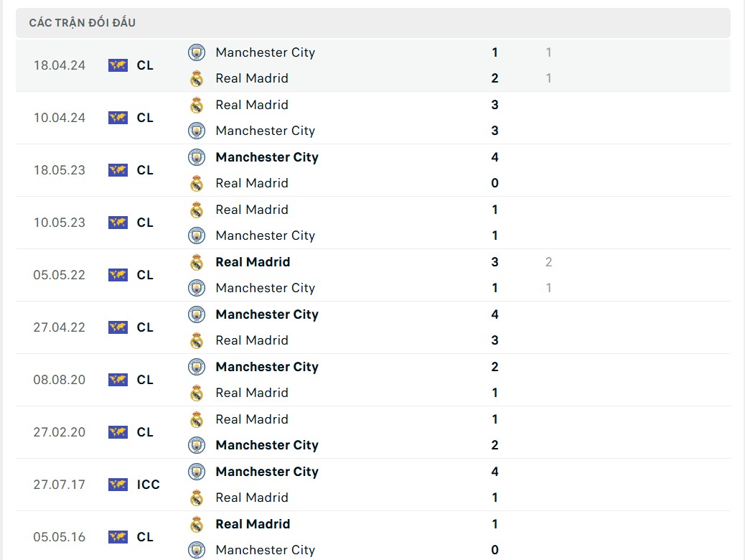Select CL label for 10.04.24 match

click(145, 118)
